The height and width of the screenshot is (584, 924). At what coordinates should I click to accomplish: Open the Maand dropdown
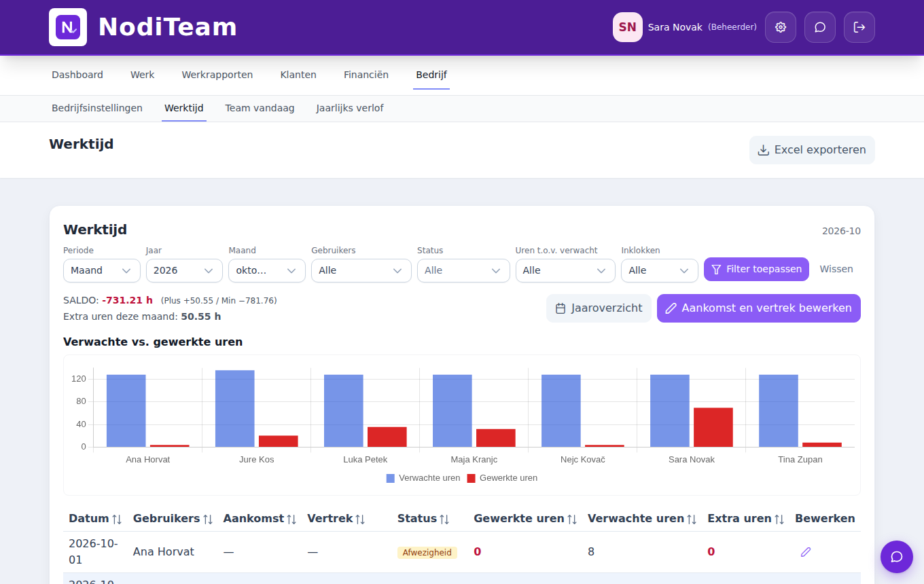tap(267, 270)
